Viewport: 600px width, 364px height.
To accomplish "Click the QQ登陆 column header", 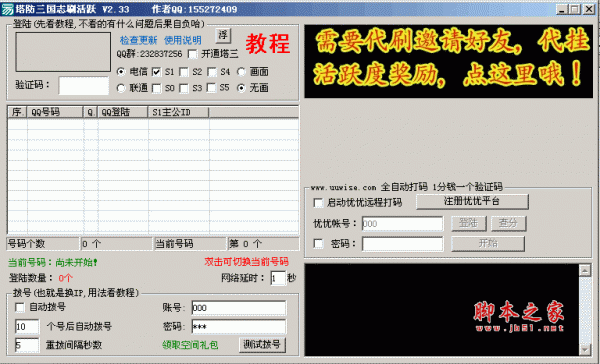I will (x=123, y=112).
